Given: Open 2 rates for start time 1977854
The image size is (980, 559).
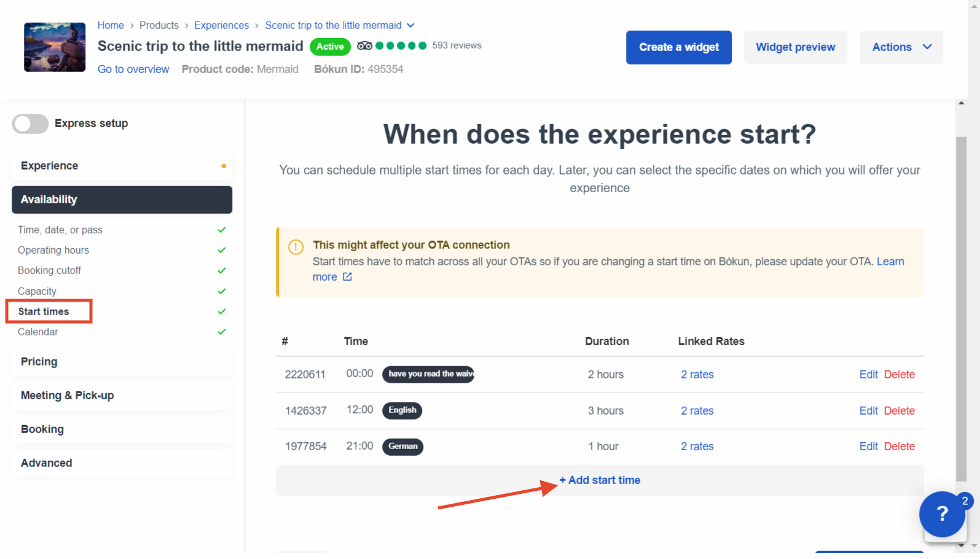Looking at the screenshot, I should (697, 447).
